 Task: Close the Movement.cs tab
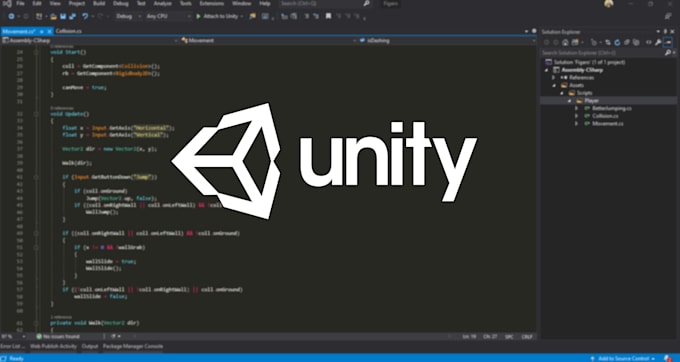(x=48, y=32)
